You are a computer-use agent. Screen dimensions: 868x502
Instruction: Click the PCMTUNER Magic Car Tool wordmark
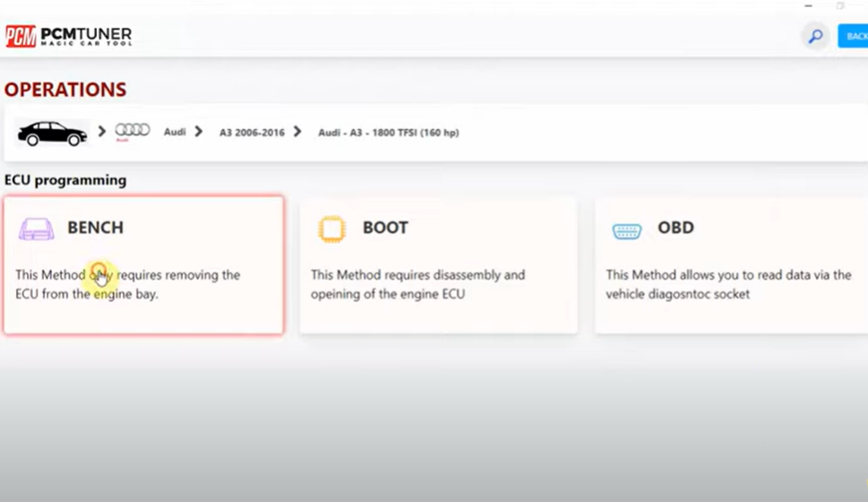[86, 36]
